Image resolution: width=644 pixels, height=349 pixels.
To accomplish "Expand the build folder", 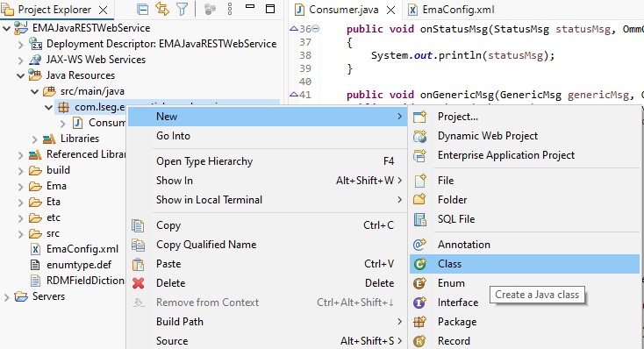I will pyautogui.click(x=20, y=171).
